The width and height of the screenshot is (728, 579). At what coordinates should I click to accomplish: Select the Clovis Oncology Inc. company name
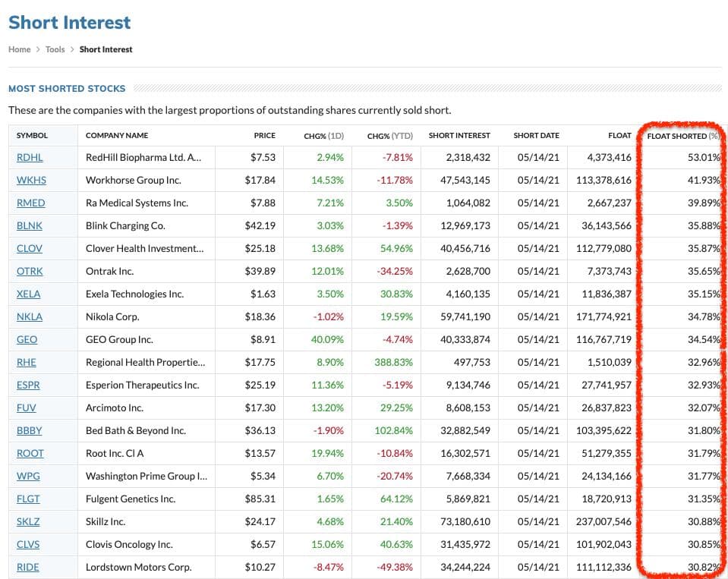[129, 544]
